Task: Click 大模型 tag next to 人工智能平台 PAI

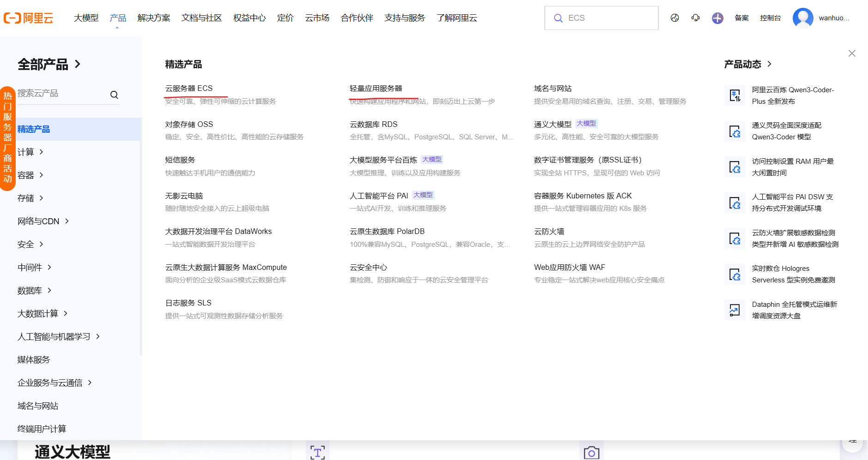Action: [x=423, y=195]
